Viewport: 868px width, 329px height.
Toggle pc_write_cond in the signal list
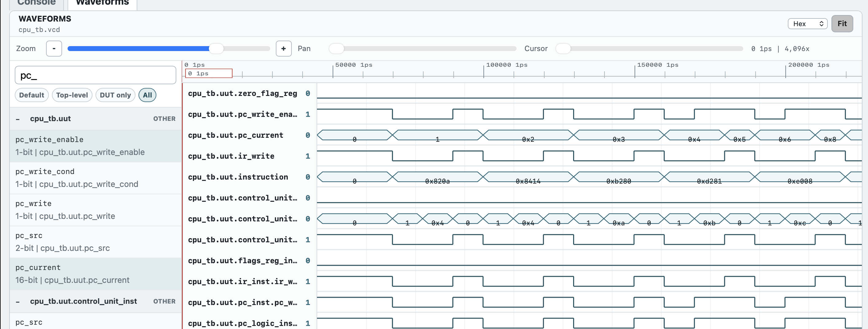tap(96, 178)
